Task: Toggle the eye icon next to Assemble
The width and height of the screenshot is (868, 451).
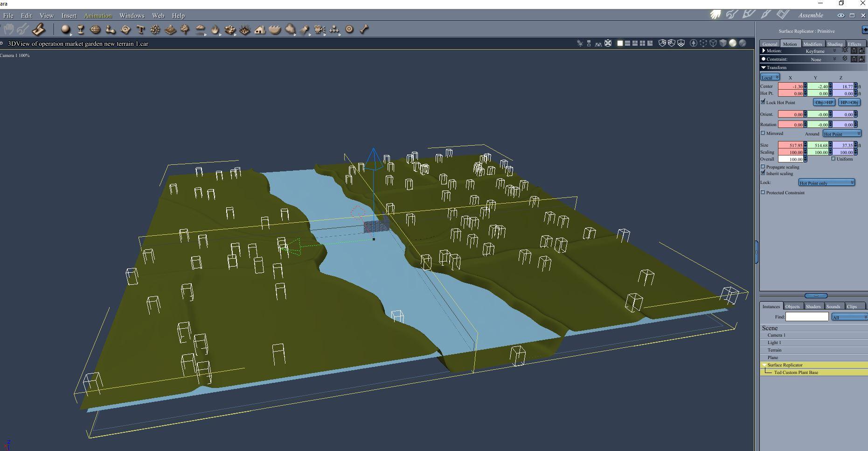Action: tap(840, 15)
